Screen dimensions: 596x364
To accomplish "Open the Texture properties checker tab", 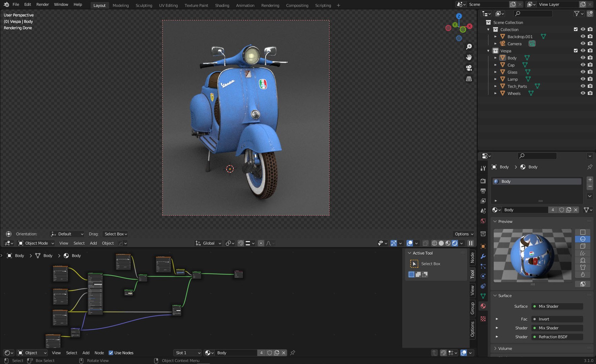I will point(483,319).
